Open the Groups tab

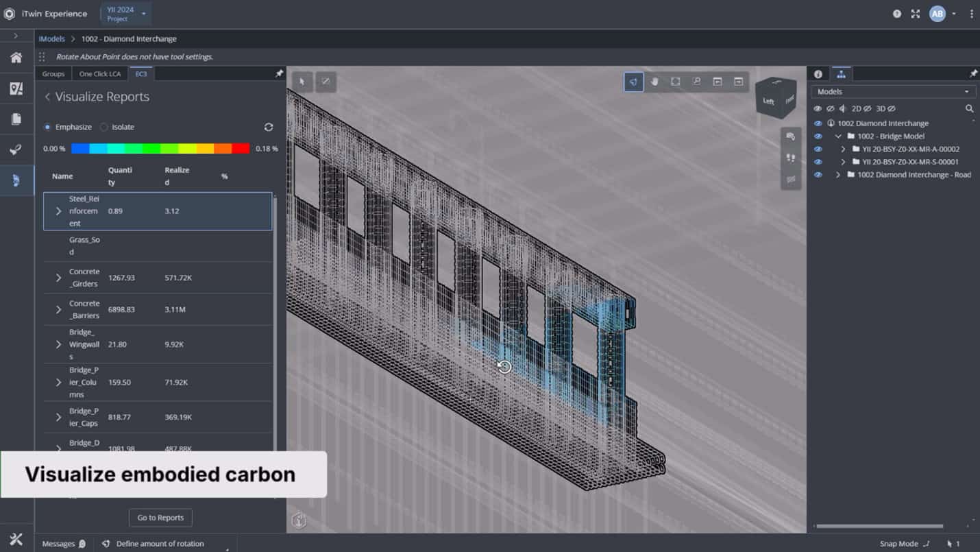click(53, 73)
